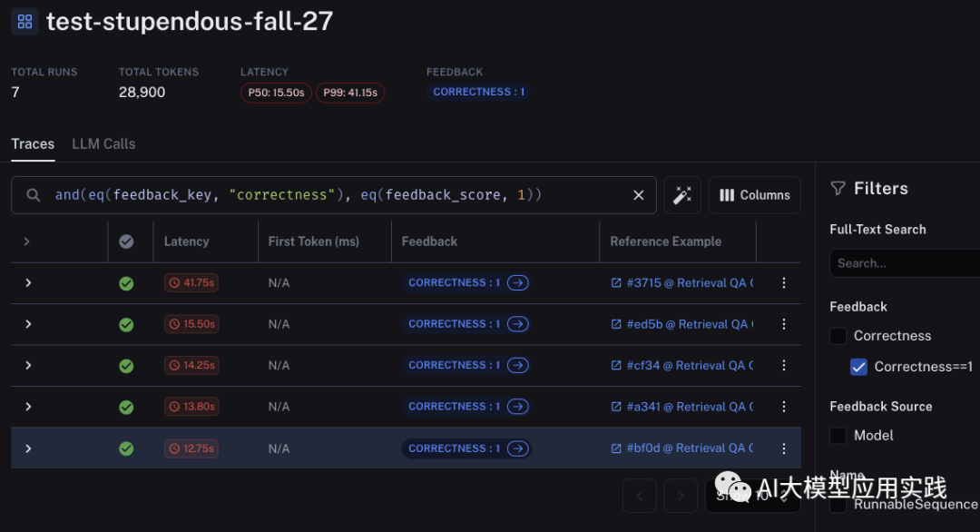Open feedback arrow in #cf34 row
The image size is (980, 532).
[x=517, y=365]
